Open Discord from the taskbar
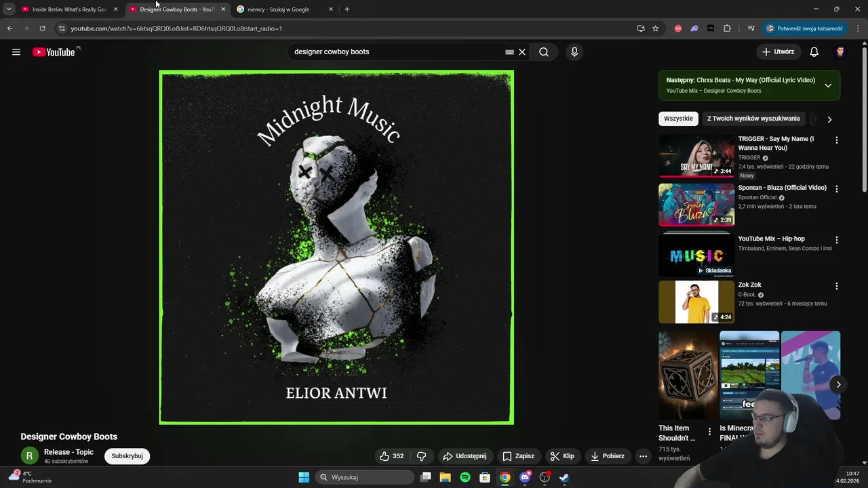This screenshot has width=868, height=488. pyautogui.click(x=525, y=477)
